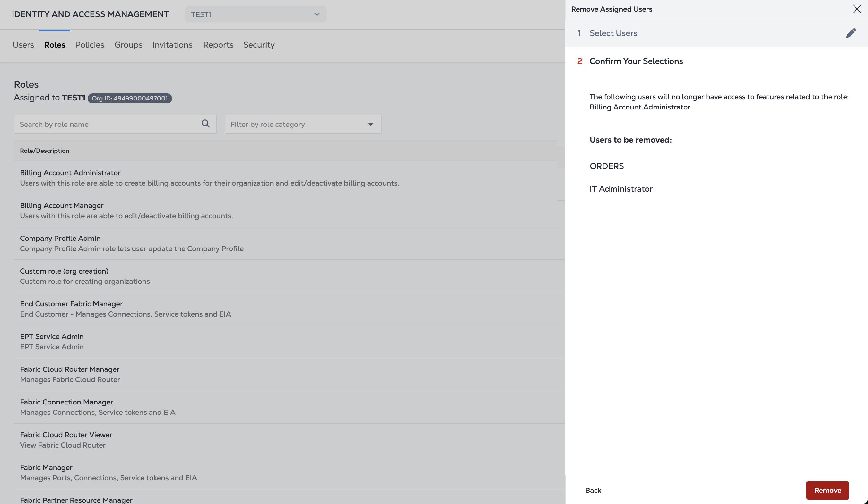This screenshot has width=868, height=504.
Task: Click the IT Administrator user entry
Action: (621, 189)
